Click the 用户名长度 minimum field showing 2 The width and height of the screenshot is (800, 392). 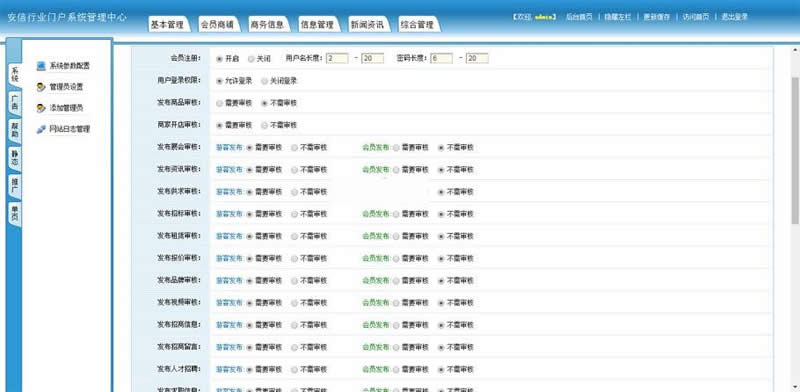pos(337,59)
